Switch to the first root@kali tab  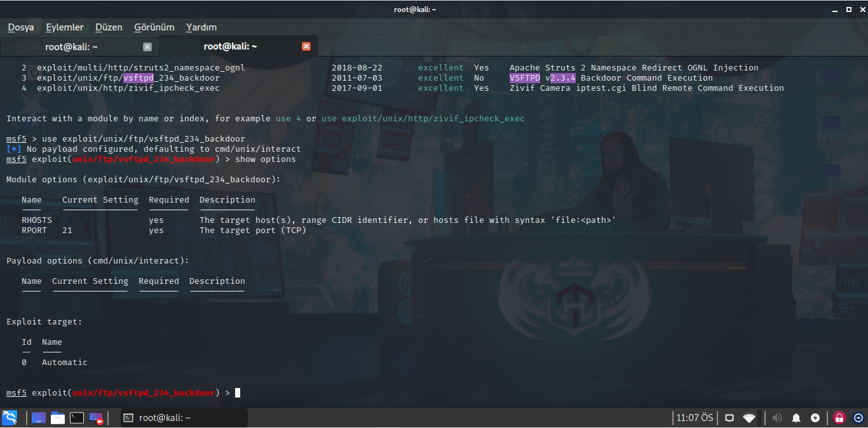tap(79, 46)
